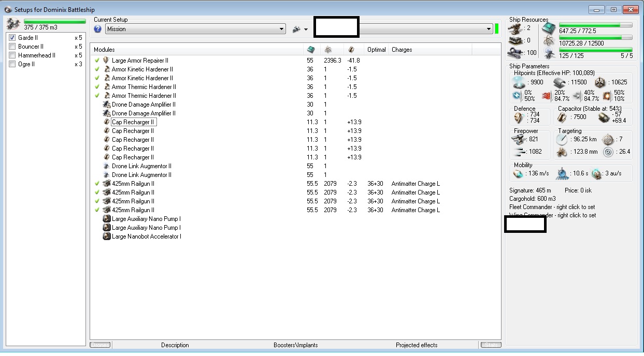Expand the ship icon dropdown arrow
This screenshot has height=356, width=644.
306,29
